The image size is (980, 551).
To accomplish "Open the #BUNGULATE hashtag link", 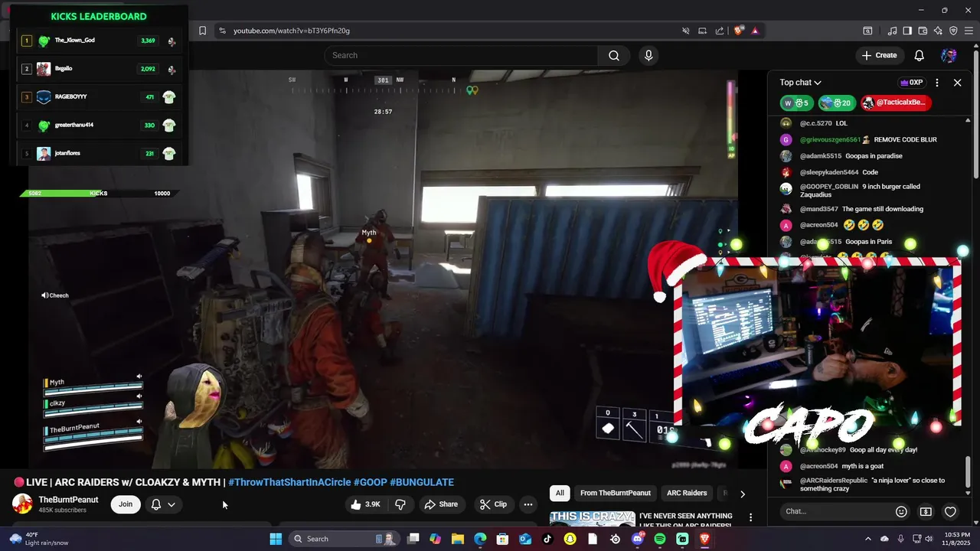I will [x=422, y=482].
